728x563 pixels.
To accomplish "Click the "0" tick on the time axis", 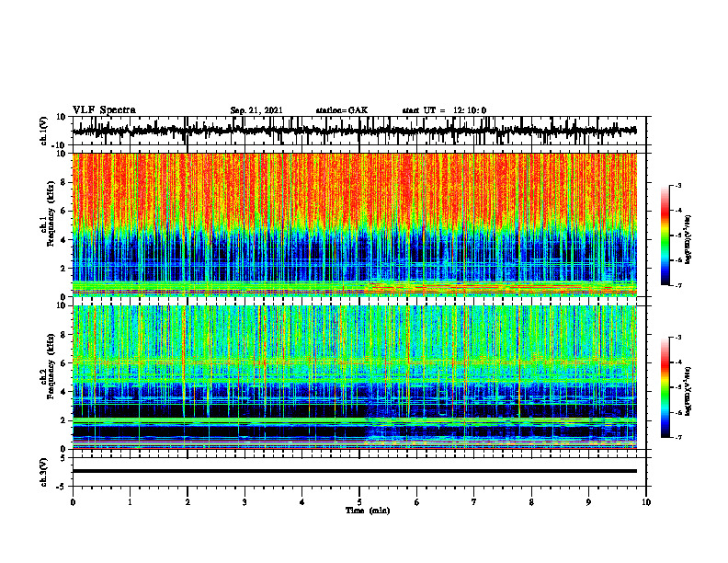I will pos(73,502).
